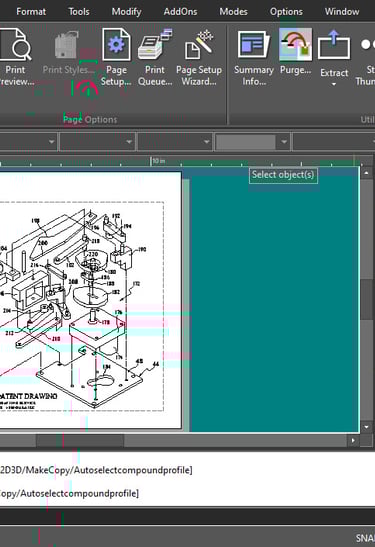The height and width of the screenshot is (547, 375).
Task: Open the second toolbar combo box arrow
Action: pos(129,142)
